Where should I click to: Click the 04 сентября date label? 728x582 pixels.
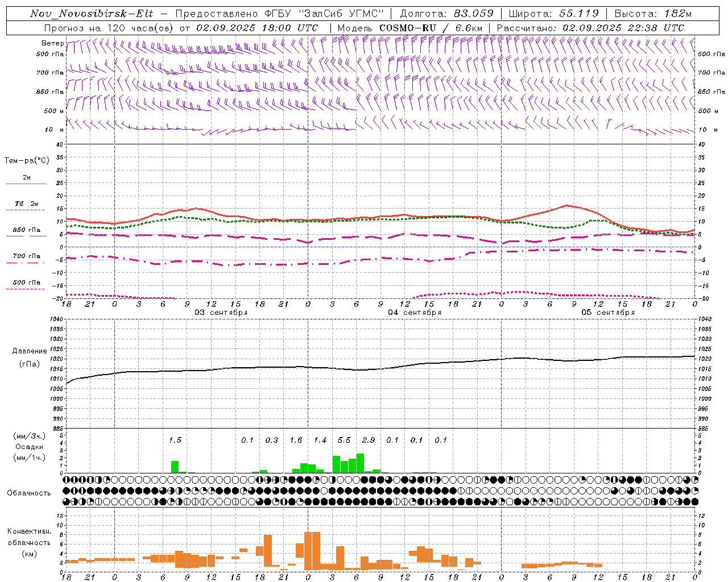coord(415,313)
